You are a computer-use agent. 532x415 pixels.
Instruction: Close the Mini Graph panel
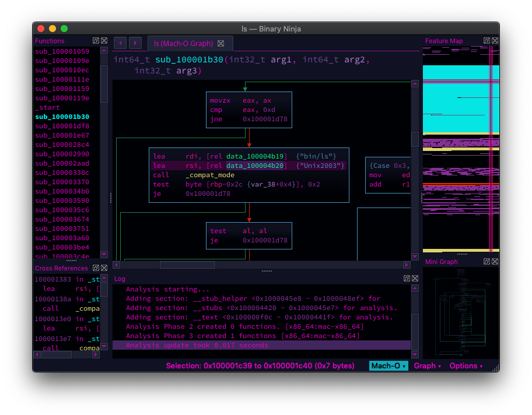click(495, 262)
